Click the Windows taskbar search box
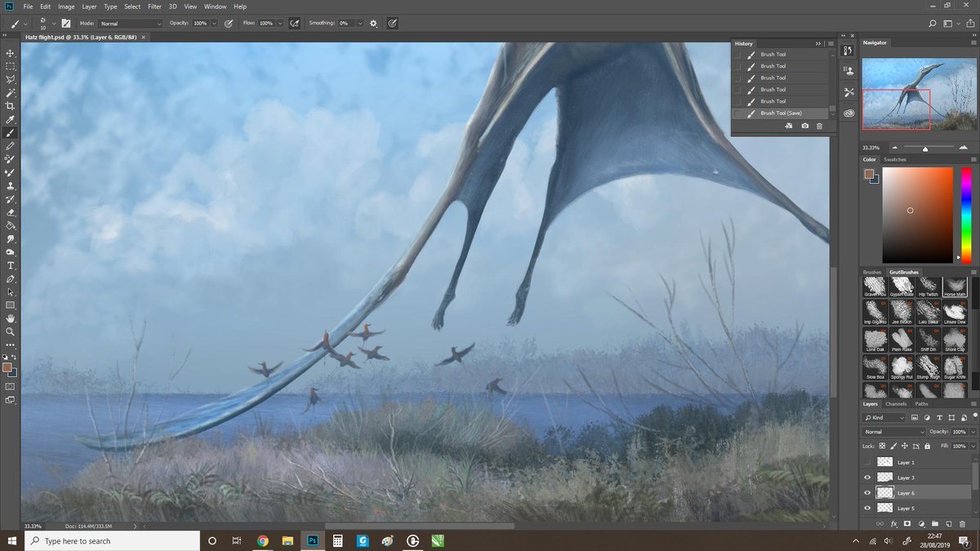The image size is (980, 551). point(110,540)
